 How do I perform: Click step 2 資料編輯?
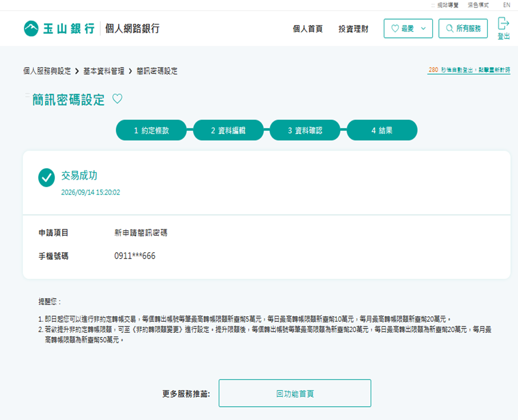point(228,130)
